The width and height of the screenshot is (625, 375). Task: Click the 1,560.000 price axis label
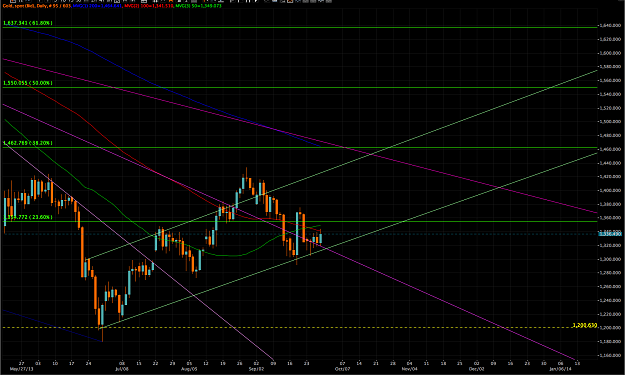[x=610, y=80]
